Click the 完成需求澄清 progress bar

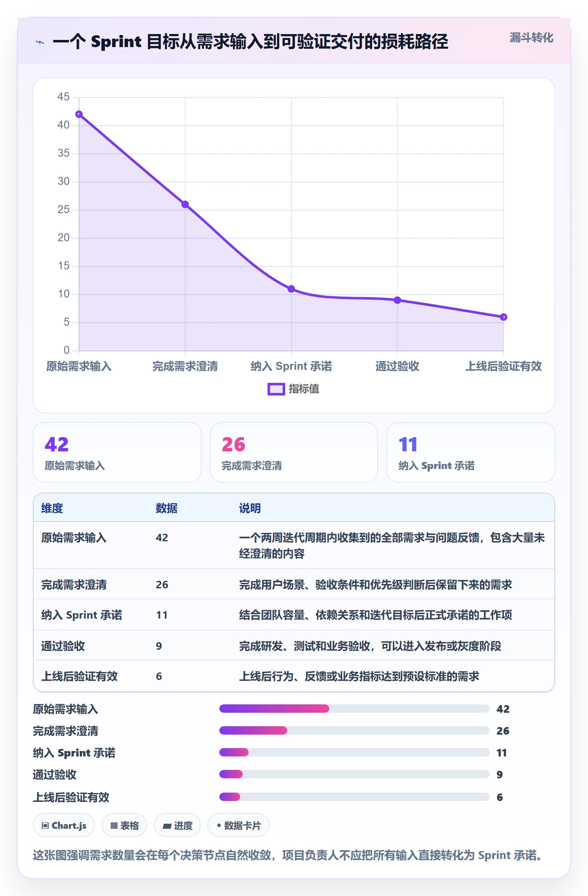click(x=354, y=731)
